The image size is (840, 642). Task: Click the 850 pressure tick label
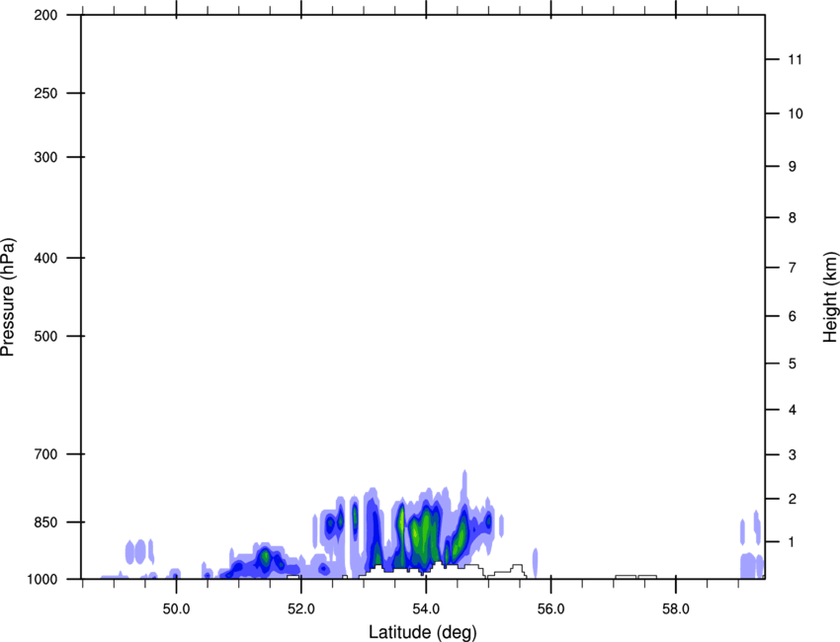(x=45, y=522)
